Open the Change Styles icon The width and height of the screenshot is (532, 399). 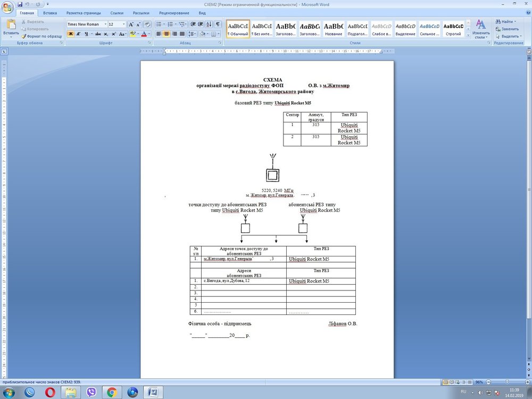(480, 29)
